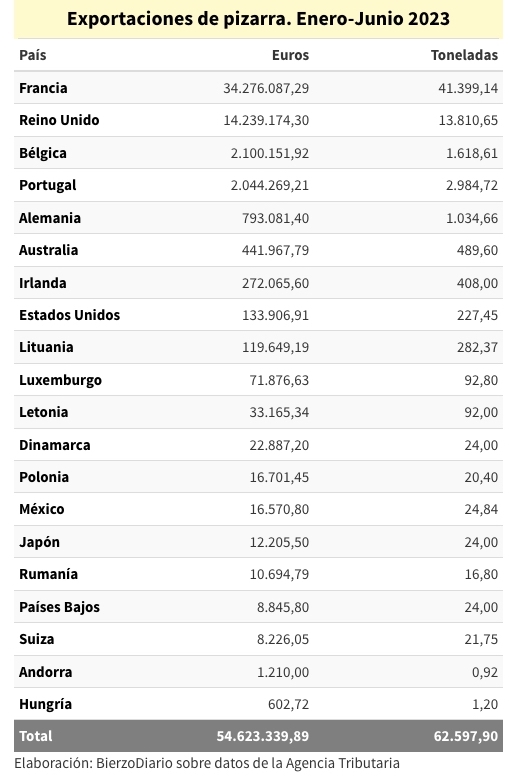518x784 pixels.
Task: Click Bélgica euros value 2.100.151,92
Action: 270,153
